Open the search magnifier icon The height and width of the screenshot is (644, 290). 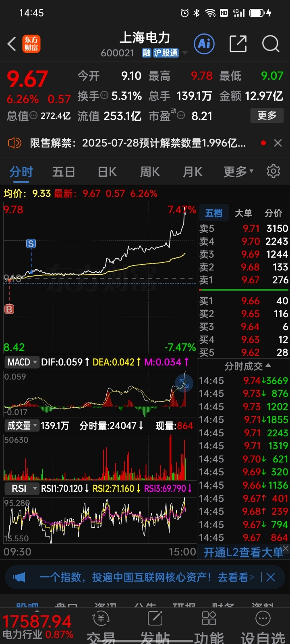pos(271,43)
